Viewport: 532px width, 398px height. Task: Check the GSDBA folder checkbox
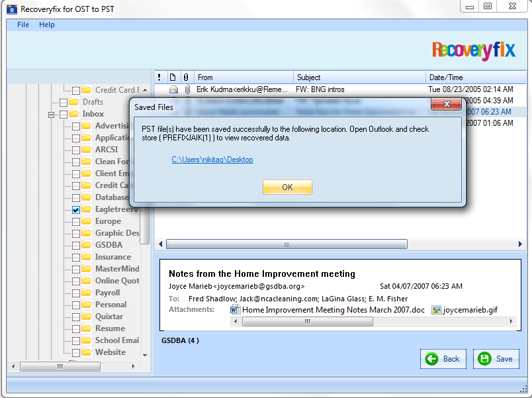pyautogui.click(x=76, y=246)
